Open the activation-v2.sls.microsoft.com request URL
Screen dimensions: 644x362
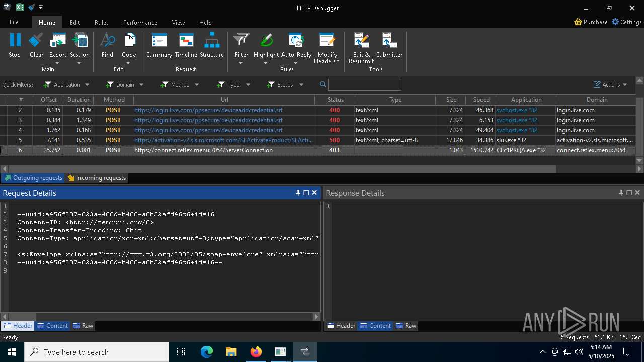(223, 140)
